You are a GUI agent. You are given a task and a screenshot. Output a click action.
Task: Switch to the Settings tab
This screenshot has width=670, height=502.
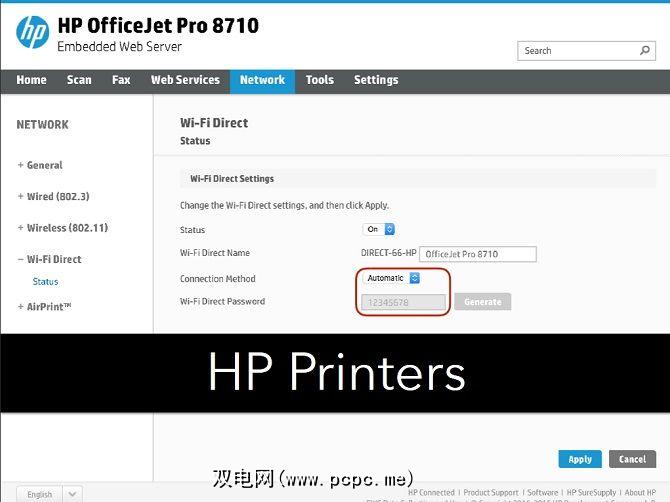(376, 80)
